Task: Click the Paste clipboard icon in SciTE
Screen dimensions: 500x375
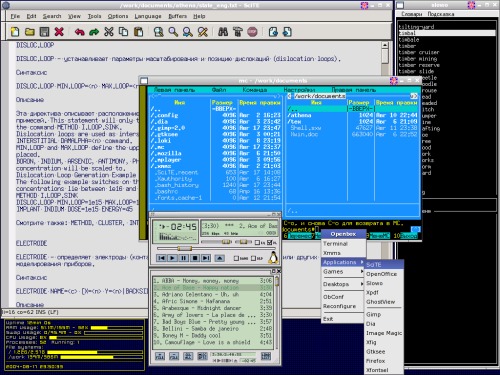Action: [x=138, y=32]
